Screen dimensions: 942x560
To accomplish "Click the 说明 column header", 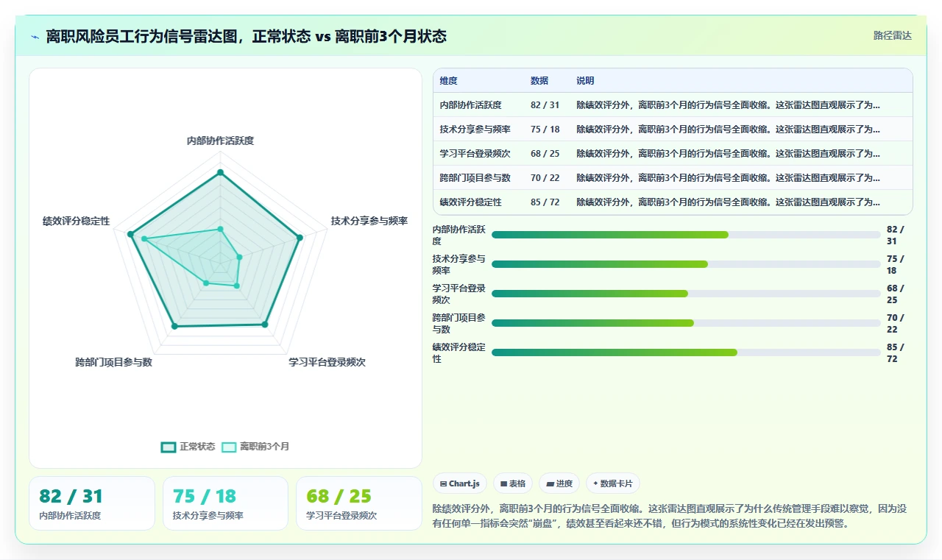I will pyautogui.click(x=585, y=81).
